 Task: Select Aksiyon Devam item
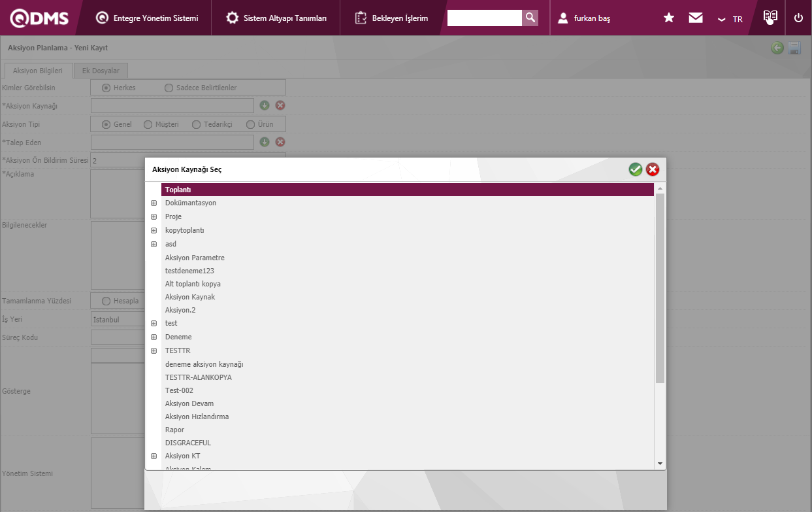[189, 403]
